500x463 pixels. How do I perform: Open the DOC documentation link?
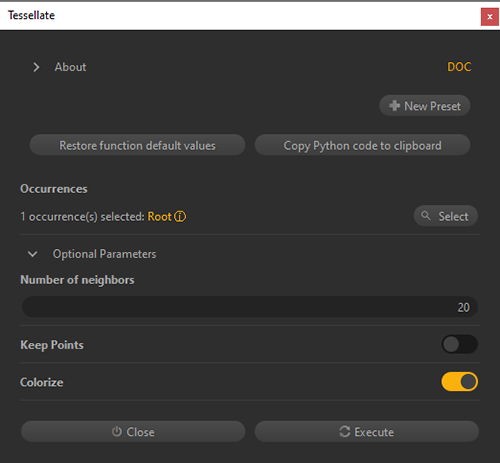click(459, 67)
